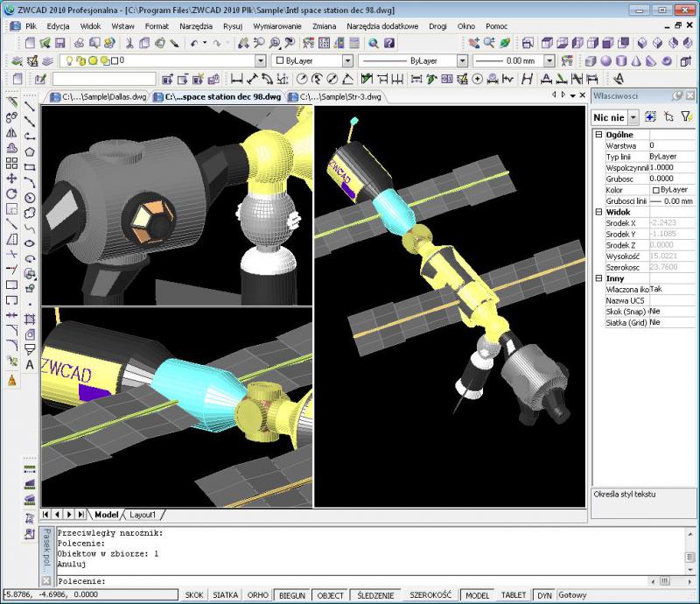Create a 3D cone solid
The width and height of the screenshot is (700, 604).
636,60
